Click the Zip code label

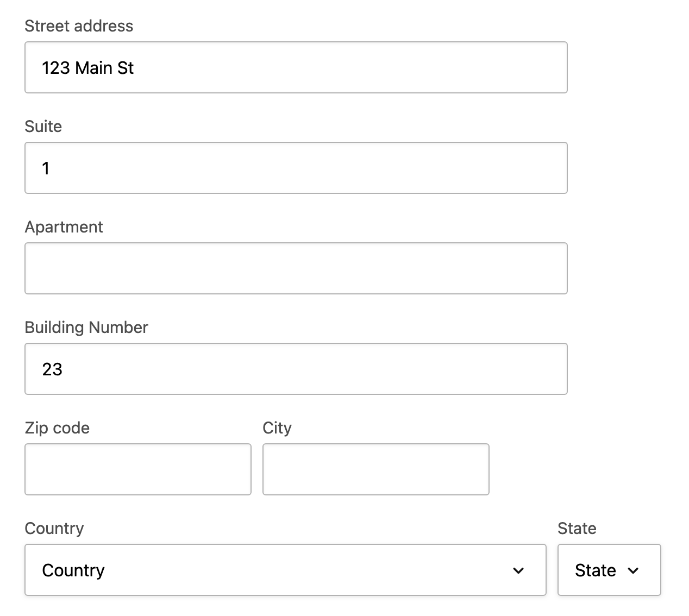point(57,428)
